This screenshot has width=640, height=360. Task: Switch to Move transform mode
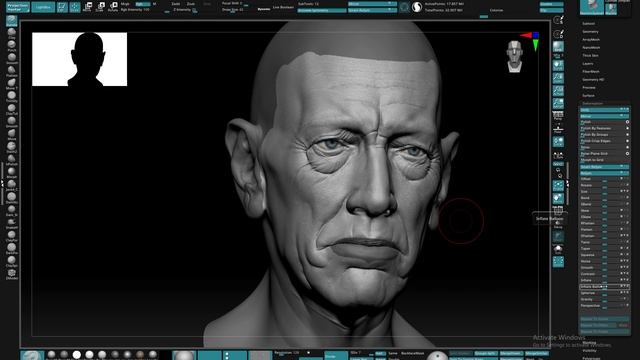(x=87, y=7)
